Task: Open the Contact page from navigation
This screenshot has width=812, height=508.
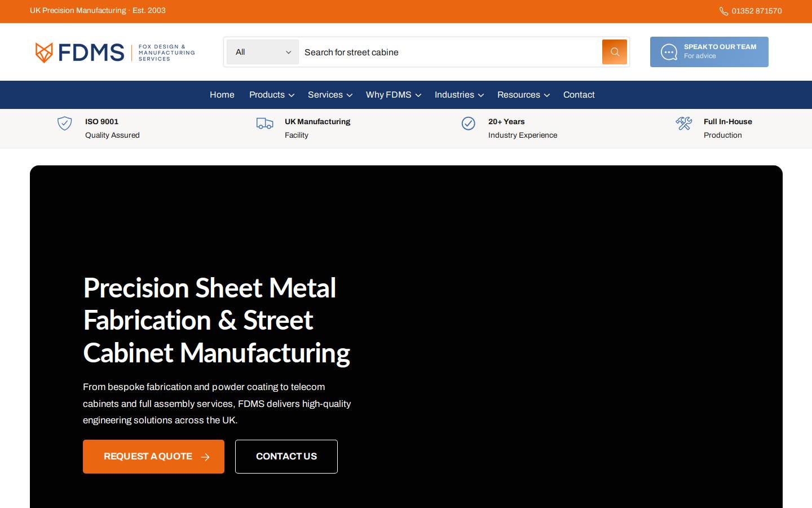Action: [x=579, y=95]
